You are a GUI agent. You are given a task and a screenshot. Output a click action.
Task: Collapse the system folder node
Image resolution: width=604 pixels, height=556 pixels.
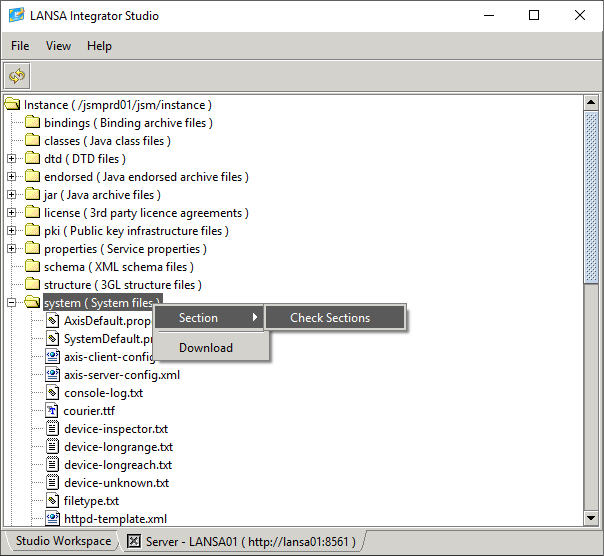point(12,303)
